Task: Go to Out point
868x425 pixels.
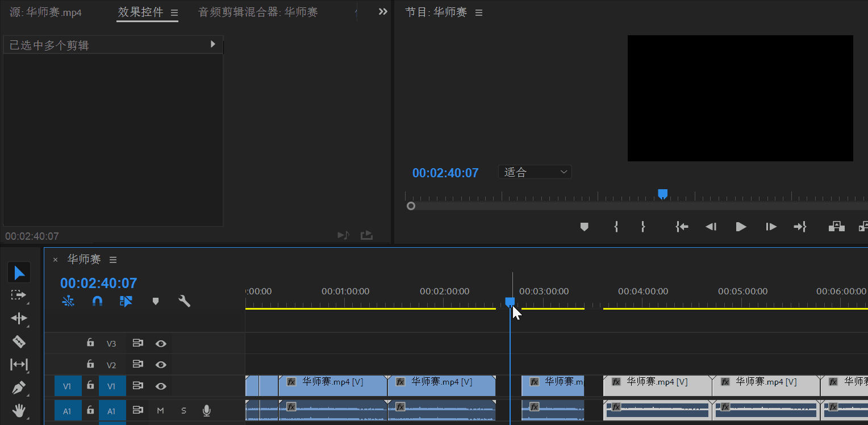Action: pyautogui.click(x=800, y=227)
